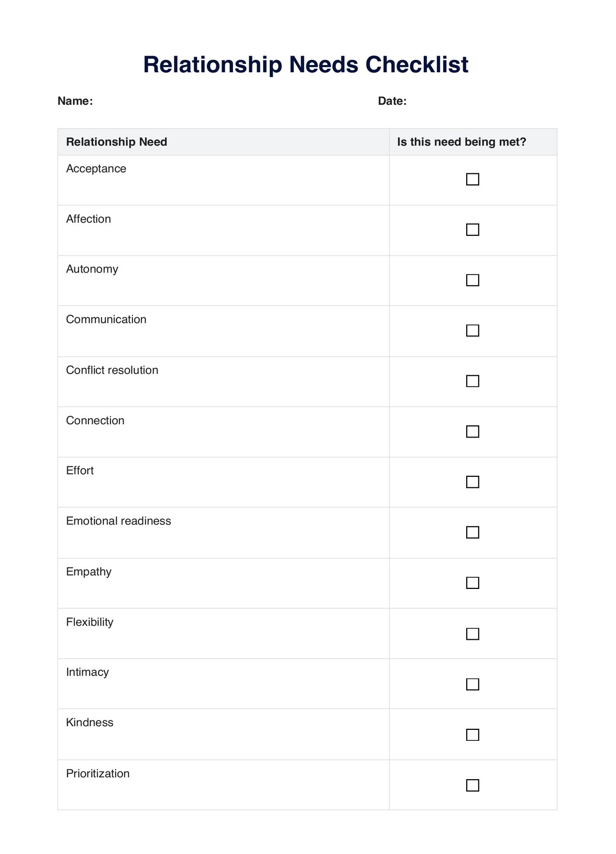The height and width of the screenshot is (854, 616).
Task: Click the Relationship Need column header
Action: [x=116, y=142]
